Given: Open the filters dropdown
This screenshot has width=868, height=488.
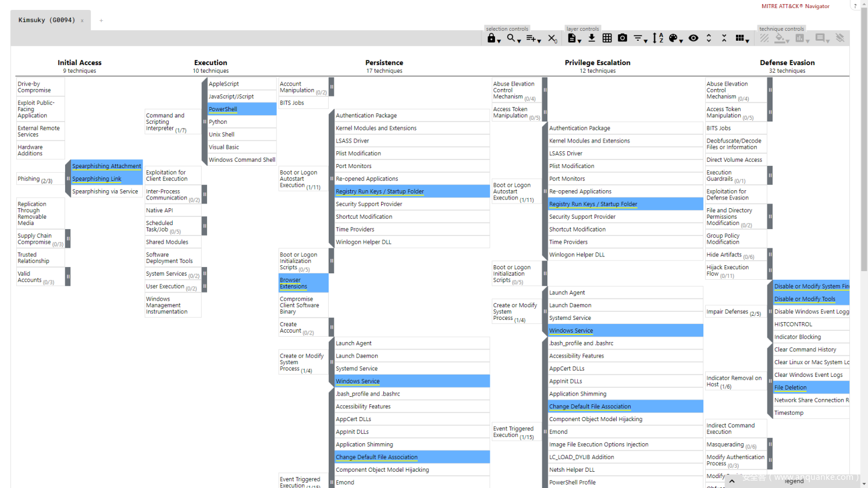Looking at the screenshot, I should point(640,38).
